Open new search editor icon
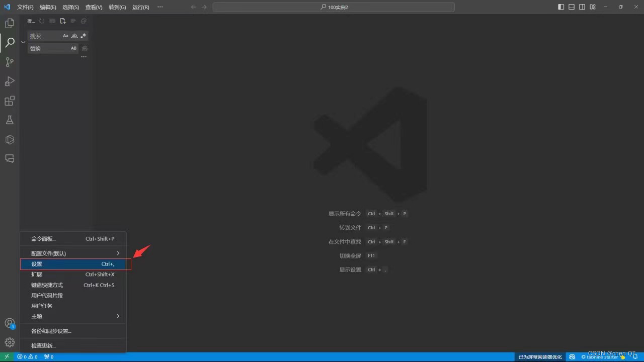The image size is (644, 362). pos(63,21)
